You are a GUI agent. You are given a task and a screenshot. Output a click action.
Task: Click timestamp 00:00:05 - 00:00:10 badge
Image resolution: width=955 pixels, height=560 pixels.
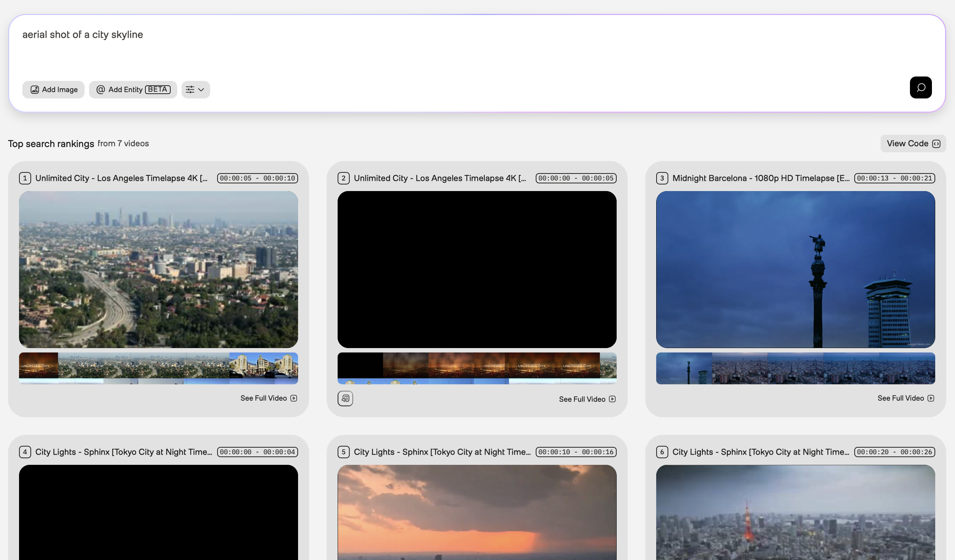click(x=257, y=178)
